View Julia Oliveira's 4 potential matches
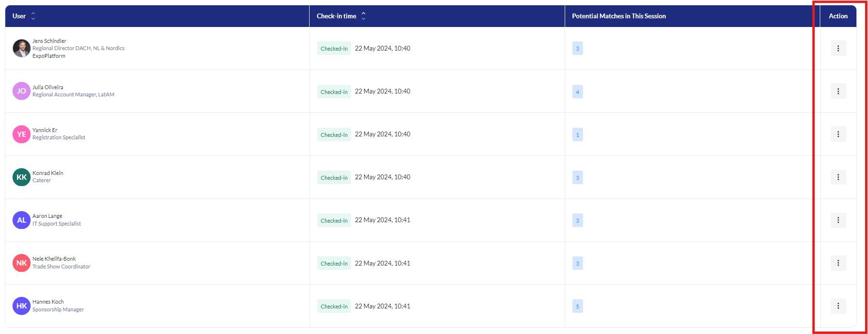Image resolution: width=868 pixels, height=334 pixels. pos(577,92)
